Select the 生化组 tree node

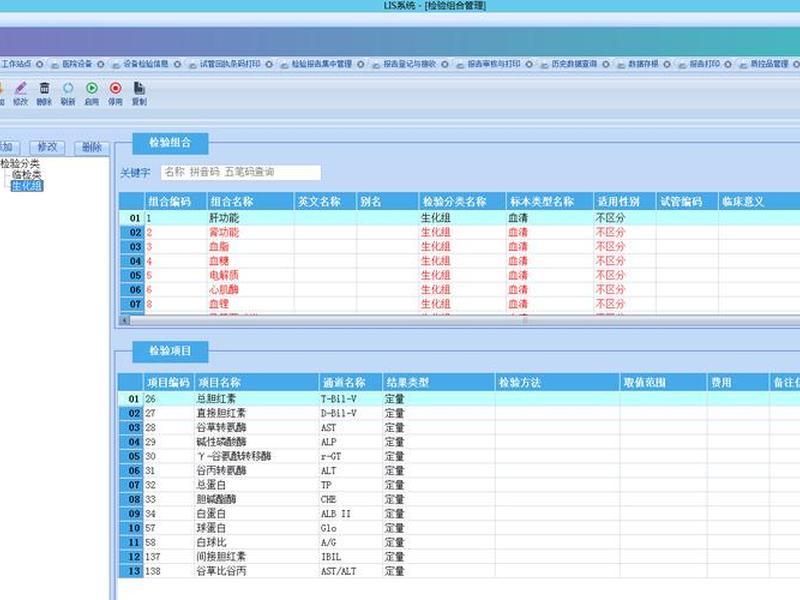coord(27,186)
